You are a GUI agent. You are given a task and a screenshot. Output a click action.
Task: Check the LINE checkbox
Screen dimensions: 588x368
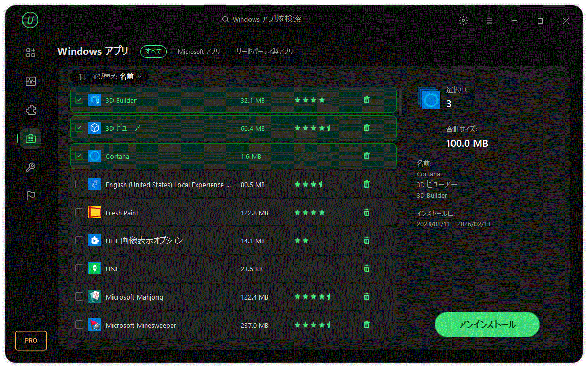coord(79,268)
